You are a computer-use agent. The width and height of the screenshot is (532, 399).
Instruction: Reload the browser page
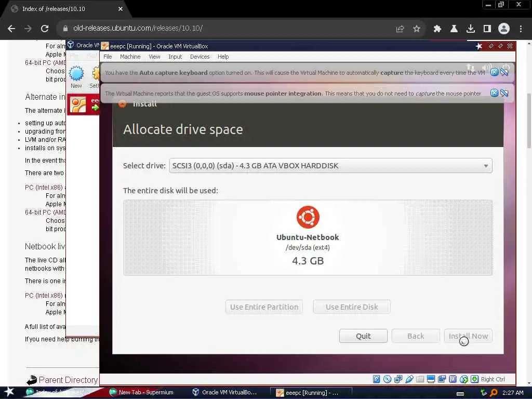(45, 29)
